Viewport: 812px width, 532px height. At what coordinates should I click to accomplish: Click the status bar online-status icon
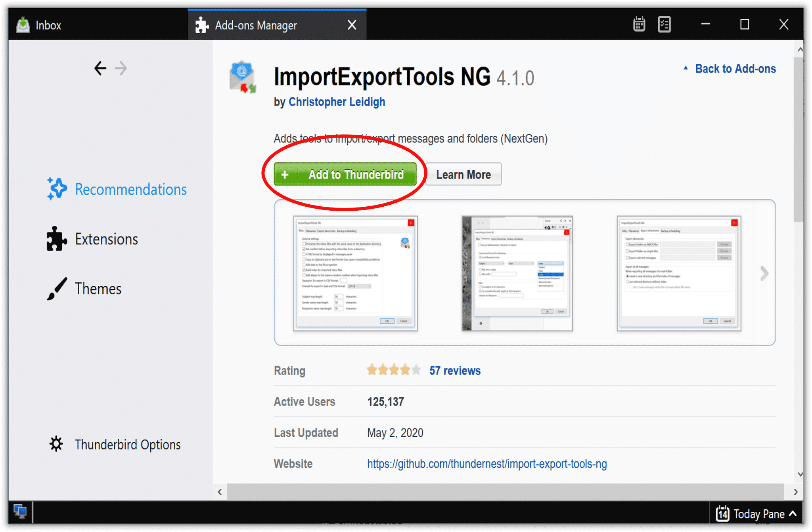pos(20,511)
